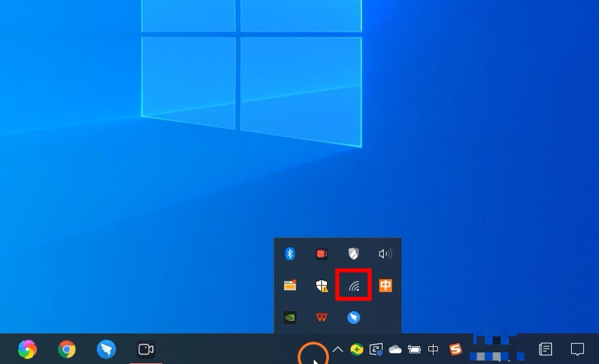Launch Google Chrome from taskbar
Screen dimensions: 599x364
tap(67, 349)
